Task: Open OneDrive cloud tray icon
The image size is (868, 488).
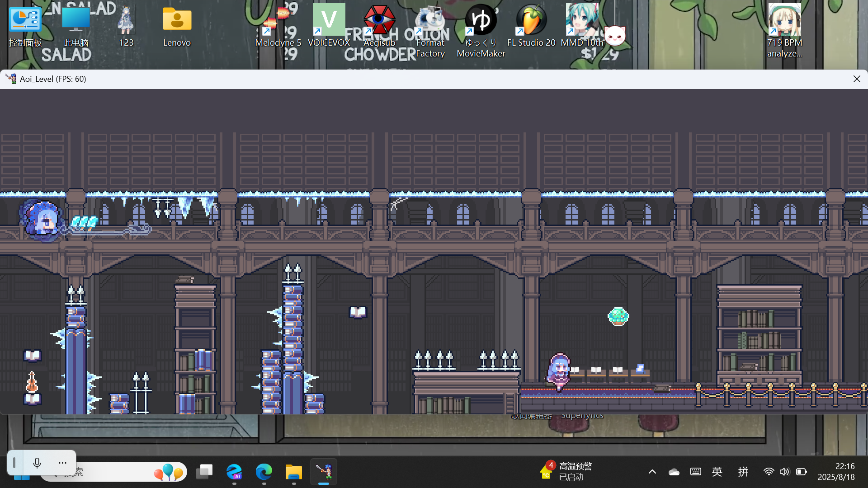Action: (674, 472)
